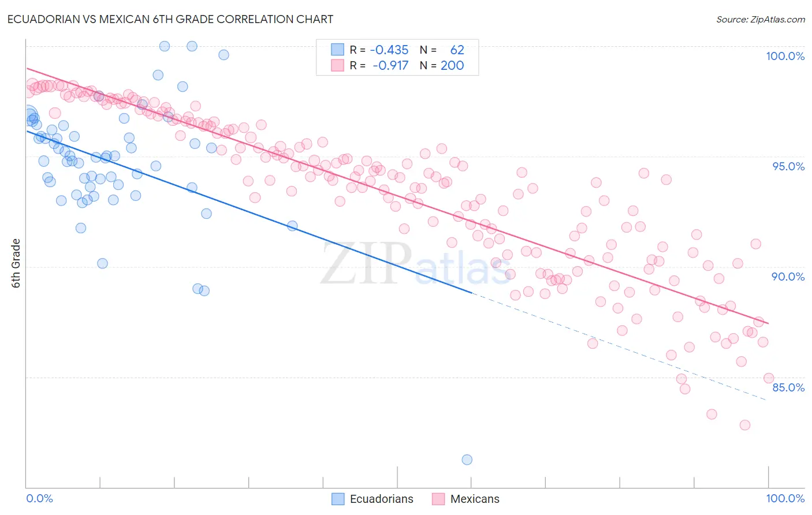
Task: Click the 85.0% y-axis label
Action: pos(788,387)
